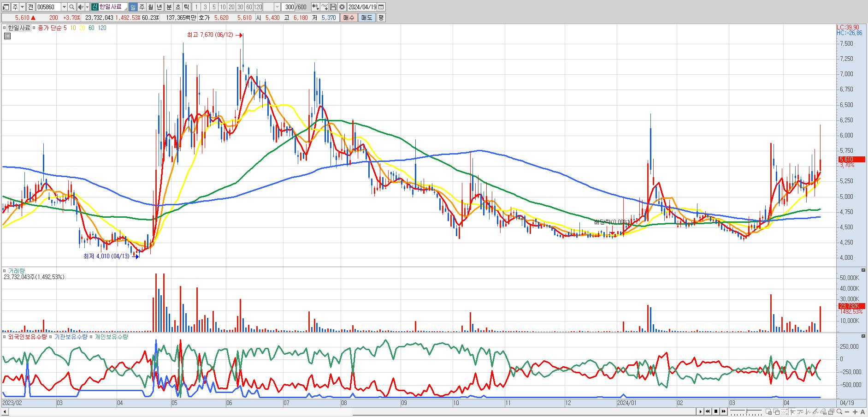Click the add-line-overlay toolbar icon

[324, 7]
